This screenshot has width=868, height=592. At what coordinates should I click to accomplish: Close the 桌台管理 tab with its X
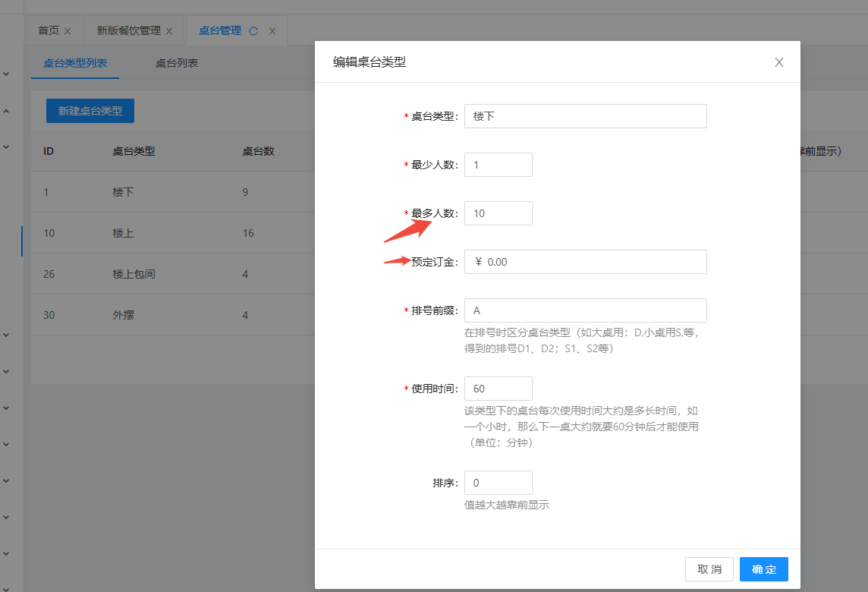(272, 32)
